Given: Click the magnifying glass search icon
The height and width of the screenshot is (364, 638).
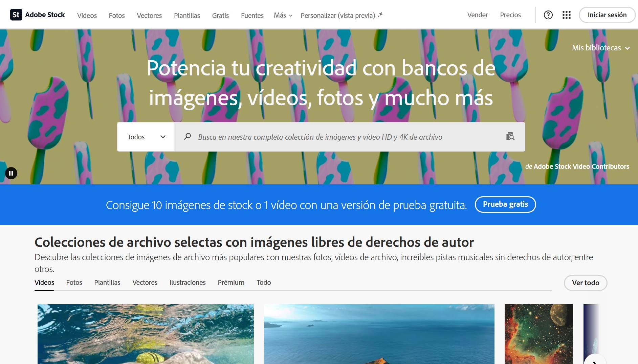Looking at the screenshot, I should pyautogui.click(x=188, y=137).
